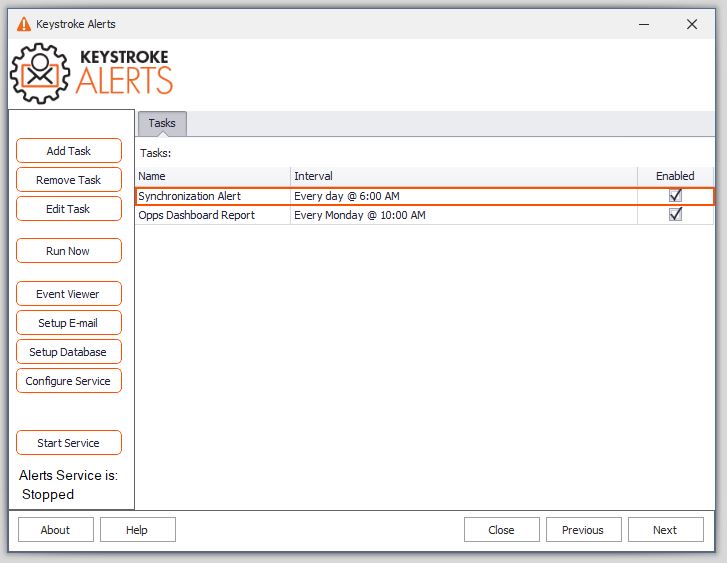The height and width of the screenshot is (563, 727).
Task: Go to Previous page
Action: click(x=584, y=530)
